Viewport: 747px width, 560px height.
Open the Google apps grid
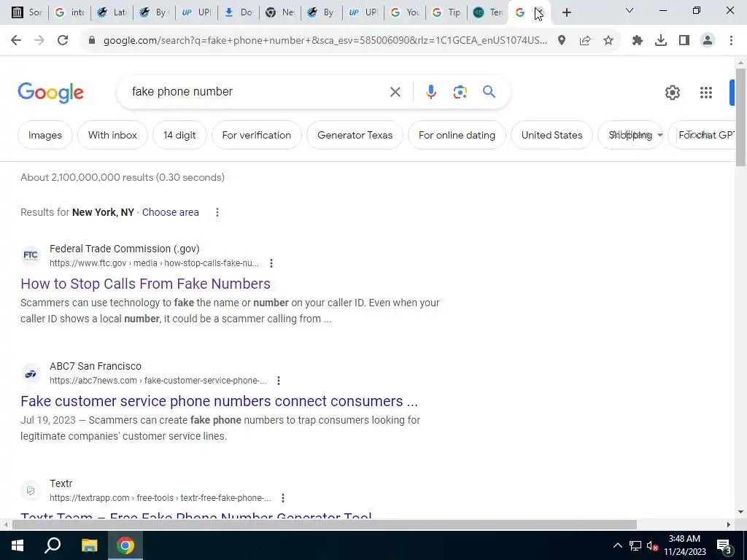[706, 93]
